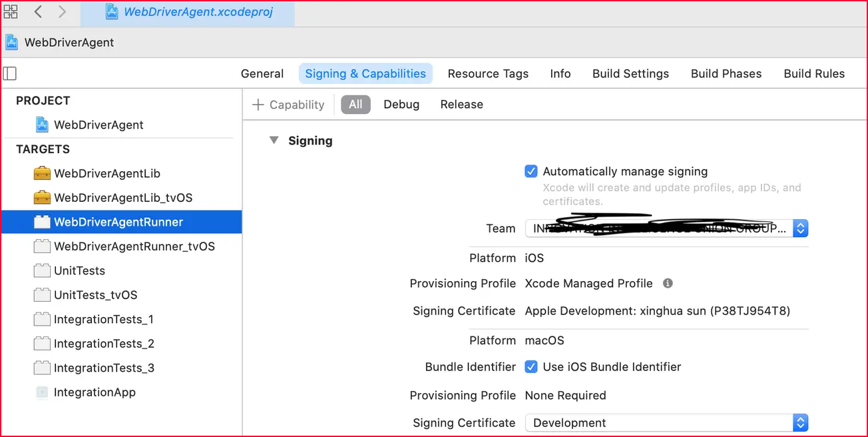The image size is (868, 437).
Task: Open the Build Phases tab
Action: pyautogui.click(x=726, y=74)
